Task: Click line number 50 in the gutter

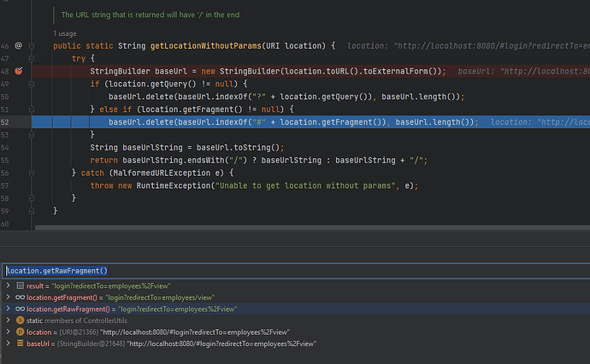Action: point(4,97)
